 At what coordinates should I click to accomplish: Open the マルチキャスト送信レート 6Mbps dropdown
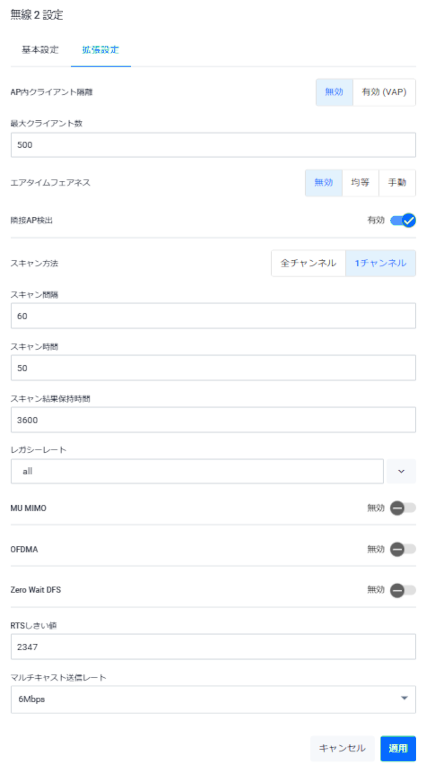[213, 699]
